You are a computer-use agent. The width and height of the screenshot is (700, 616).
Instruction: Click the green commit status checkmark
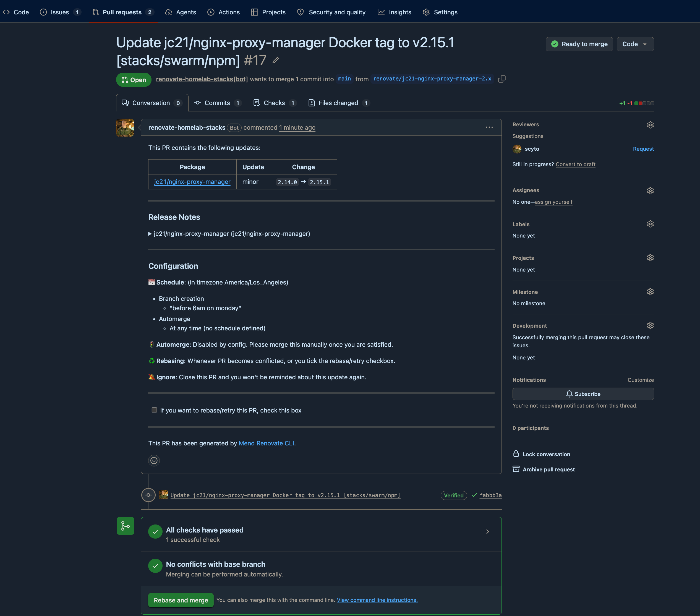pyautogui.click(x=474, y=495)
